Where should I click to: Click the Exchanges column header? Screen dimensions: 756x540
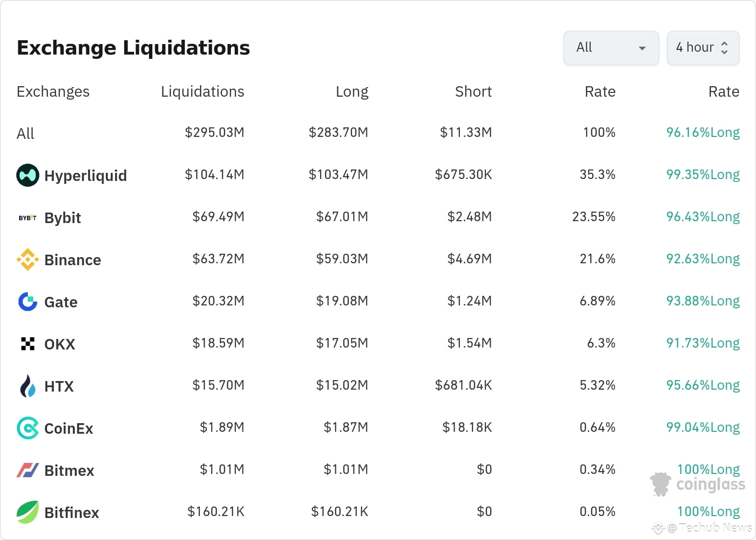point(53,91)
